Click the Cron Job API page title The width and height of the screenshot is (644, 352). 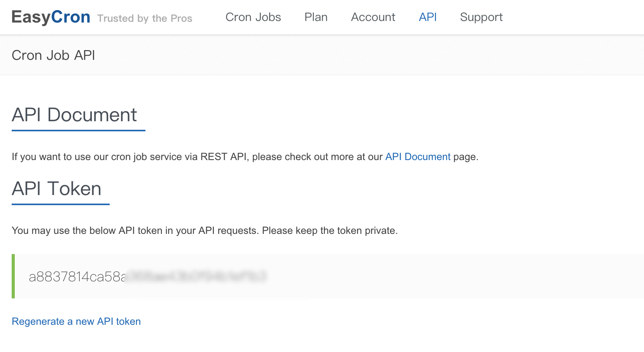pyautogui.click(x=53, y=55)
